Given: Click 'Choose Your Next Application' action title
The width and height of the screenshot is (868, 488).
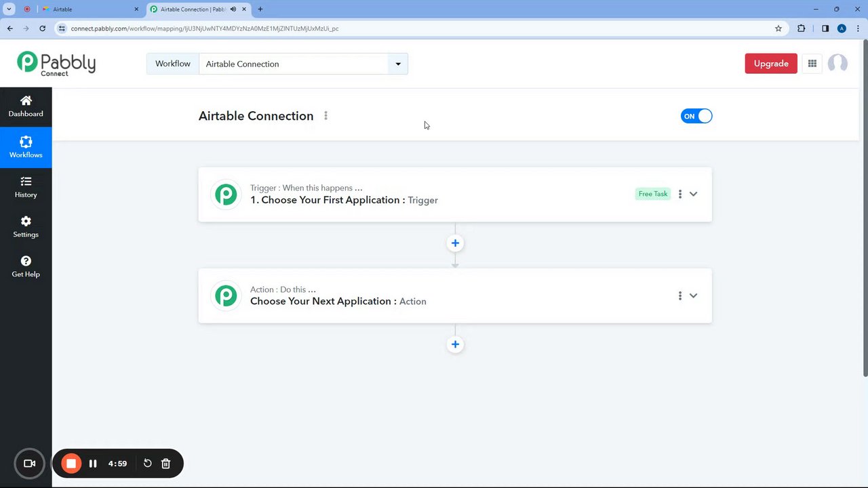Looking at the screenshot, I should coord(323,302).
